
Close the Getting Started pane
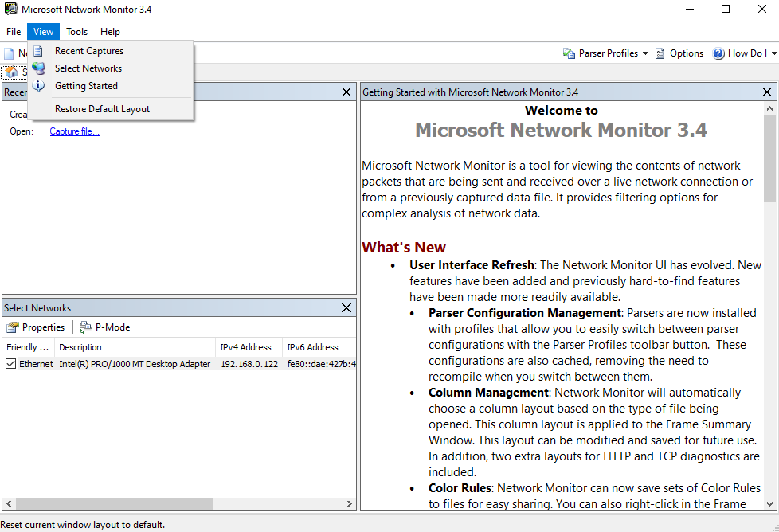(767, 92)
